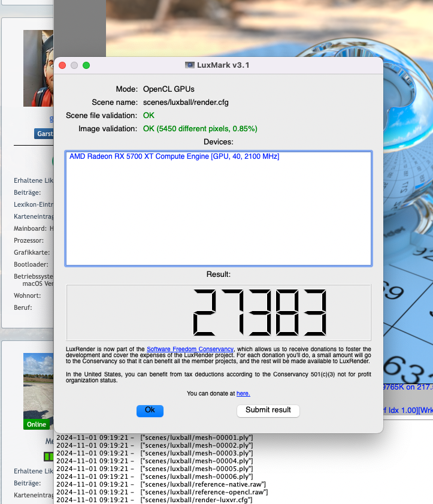Click the blue Ok button
The image size is (433, 504).
coord(150,411)
